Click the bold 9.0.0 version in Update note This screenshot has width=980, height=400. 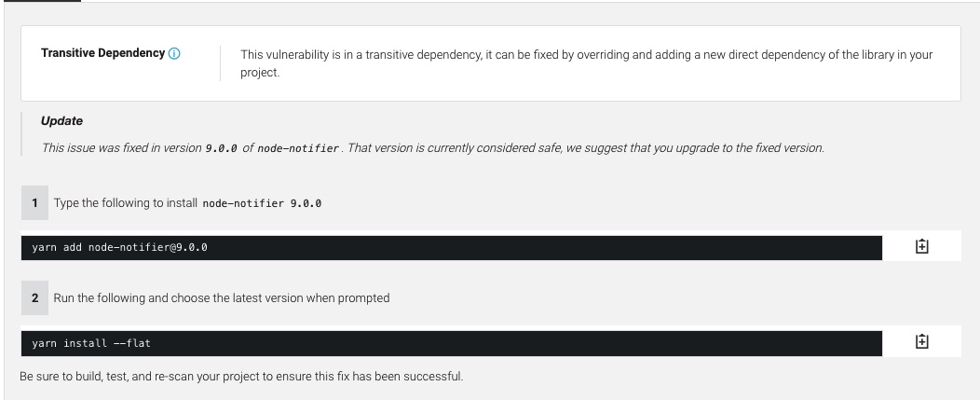[222, 149]
